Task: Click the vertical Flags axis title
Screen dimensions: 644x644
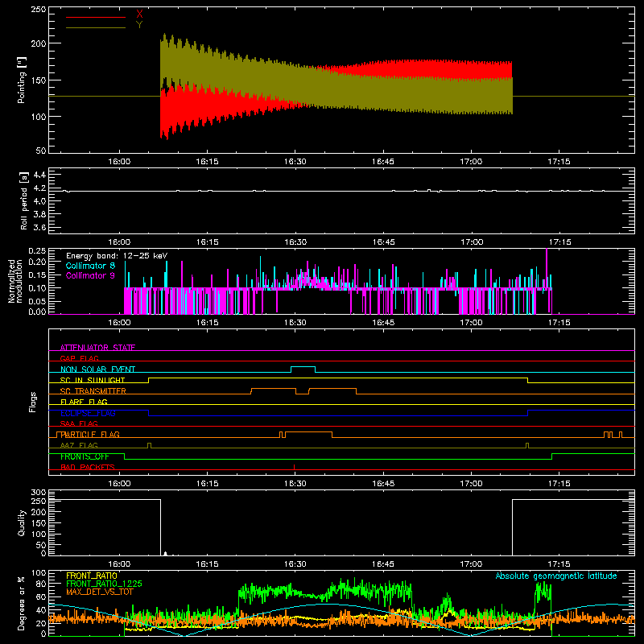Action: click(33, 402)
